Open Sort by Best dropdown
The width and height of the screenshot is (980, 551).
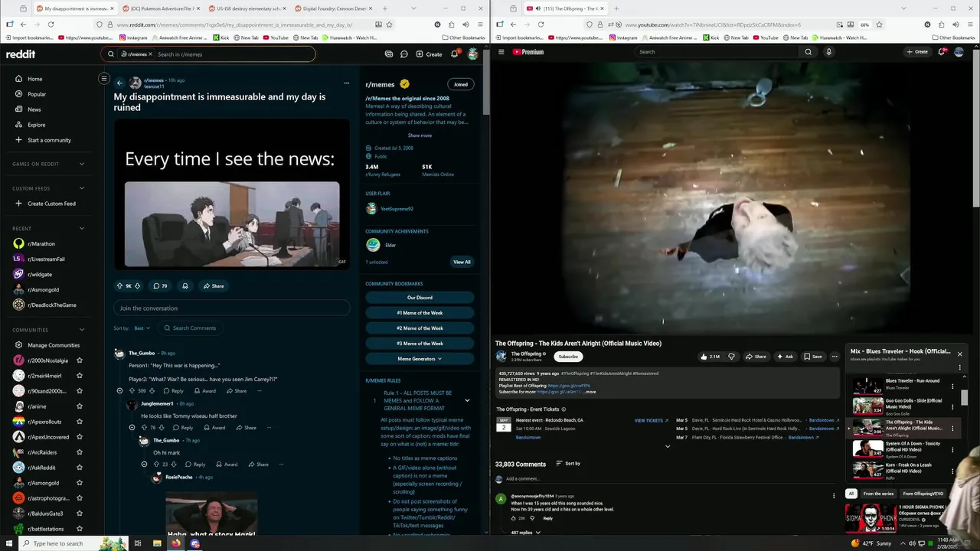(x=142, y=328)
